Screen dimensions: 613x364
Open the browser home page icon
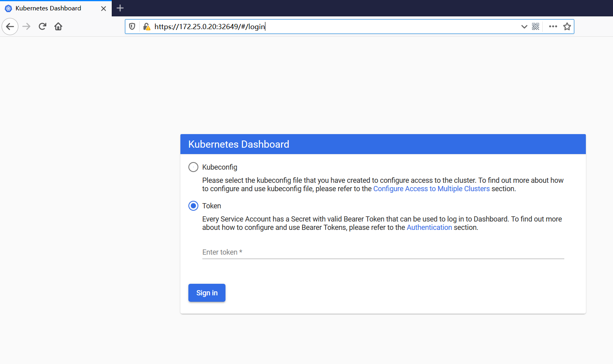point(58,27)
